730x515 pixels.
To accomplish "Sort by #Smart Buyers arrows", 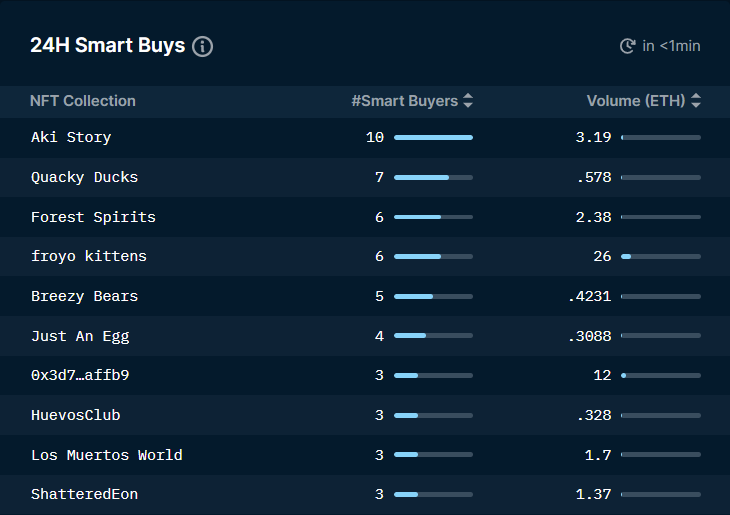I will coord(468,101).
